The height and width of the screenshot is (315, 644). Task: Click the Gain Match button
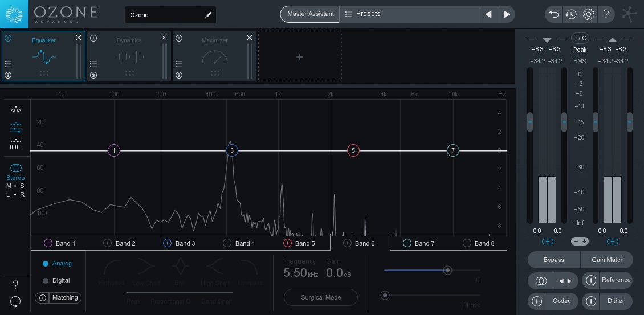tap(607, 260)
